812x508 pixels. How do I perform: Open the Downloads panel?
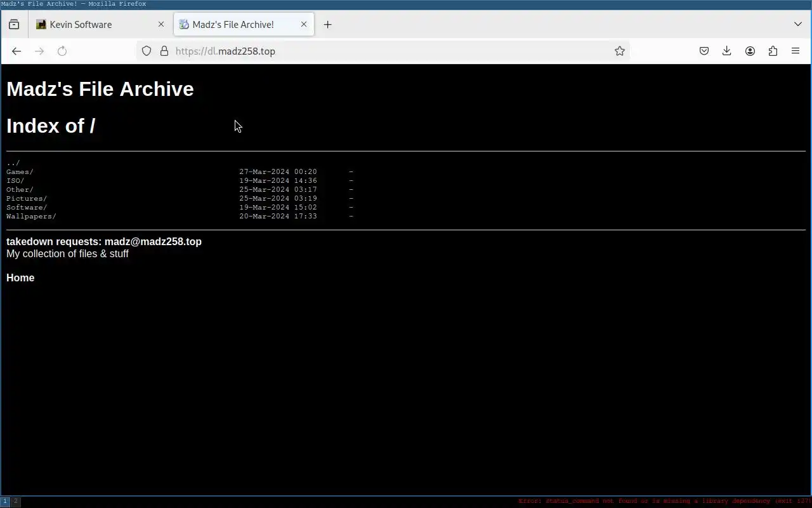[x=727, y=51]
